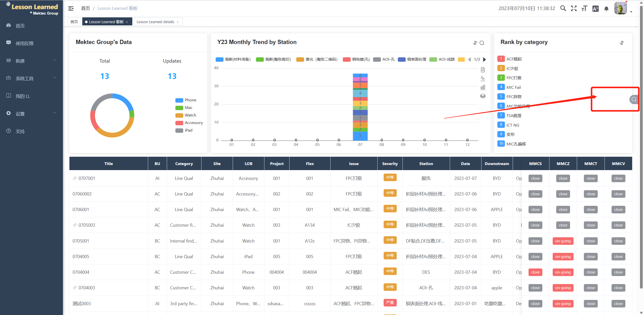Toggle 裁断(材料准备) legend series
Image resolution: width=644 pixels, height=315 pixels.
click(x=233, y=59)
